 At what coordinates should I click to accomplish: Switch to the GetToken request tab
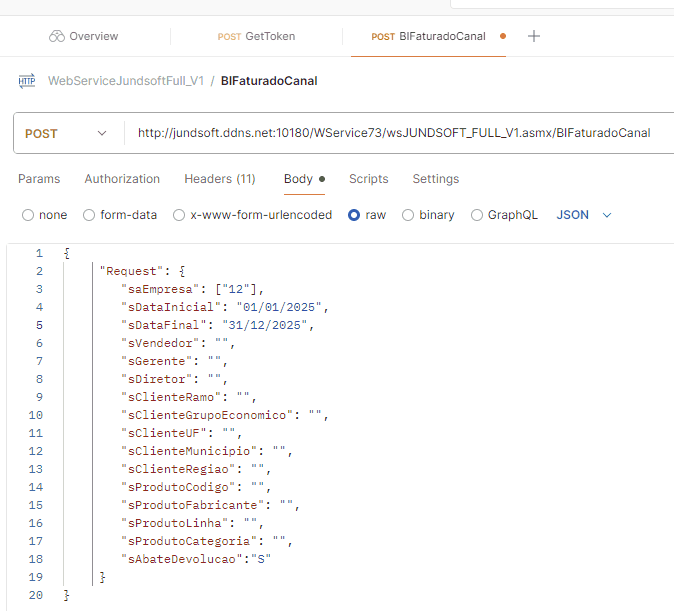coord(256,36)
